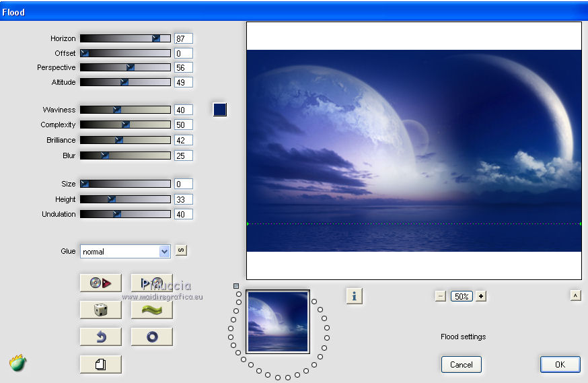Click the OK button
The width and height of the screenshot is (588, 383).
560,364
